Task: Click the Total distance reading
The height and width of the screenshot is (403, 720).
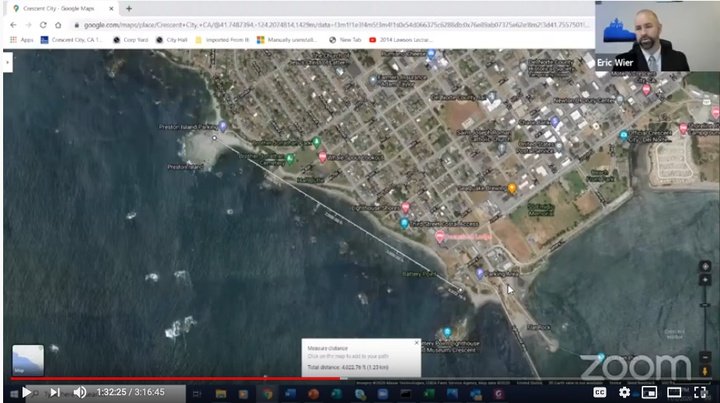Action: (x=348, y=367)
